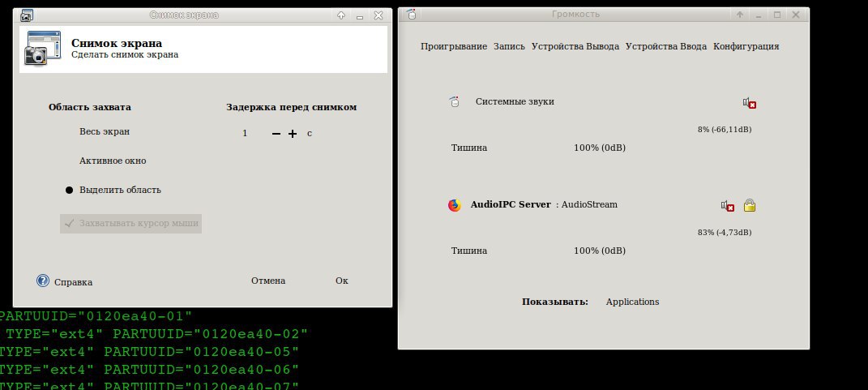Click terminal line PARTUUID="0120ea40-01"

(x=96, y=316)
